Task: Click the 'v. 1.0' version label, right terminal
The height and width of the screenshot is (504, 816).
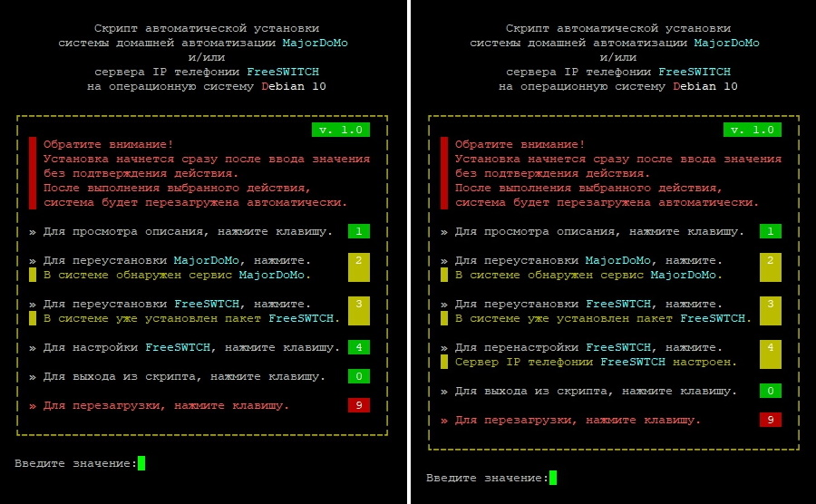Action: pyautogui.click(x=753, y=130)
